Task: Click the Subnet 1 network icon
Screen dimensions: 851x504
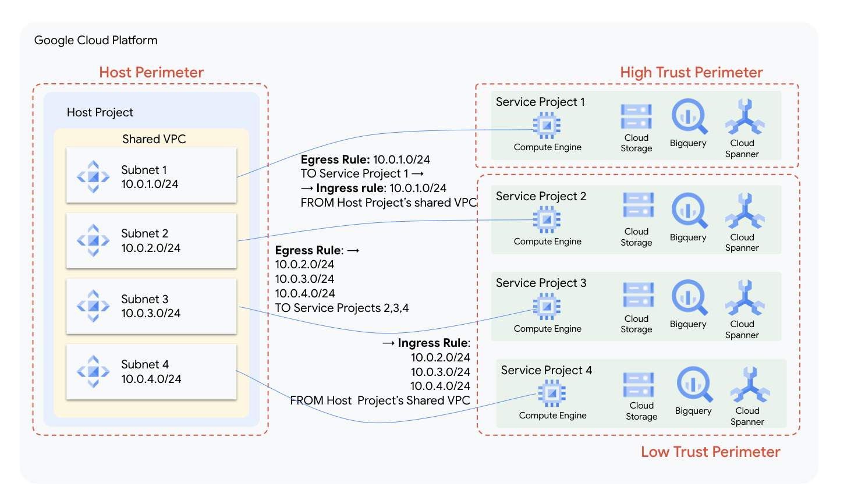Action: 93,177
